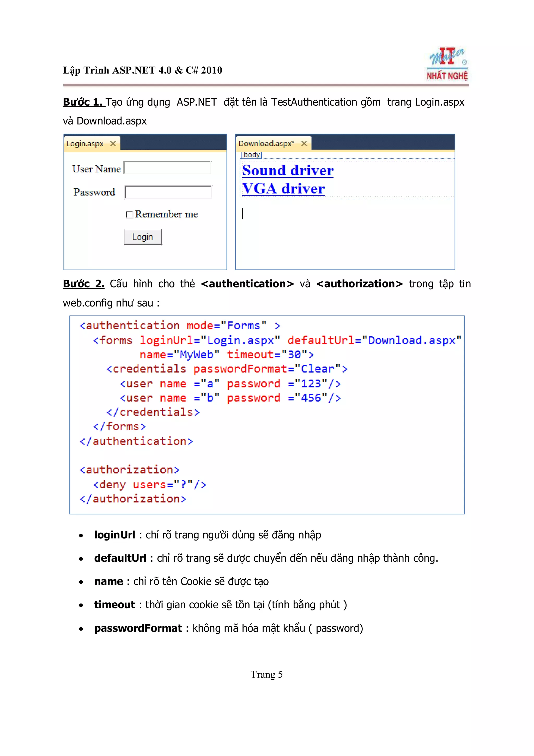Click the Trang 5 page number

pos(266,674)
